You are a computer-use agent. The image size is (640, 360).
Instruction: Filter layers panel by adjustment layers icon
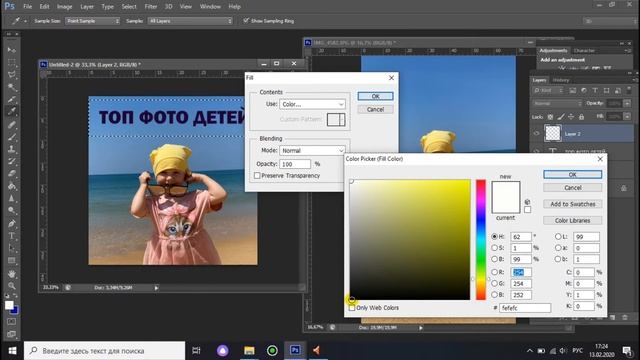[x=584, y=90]
